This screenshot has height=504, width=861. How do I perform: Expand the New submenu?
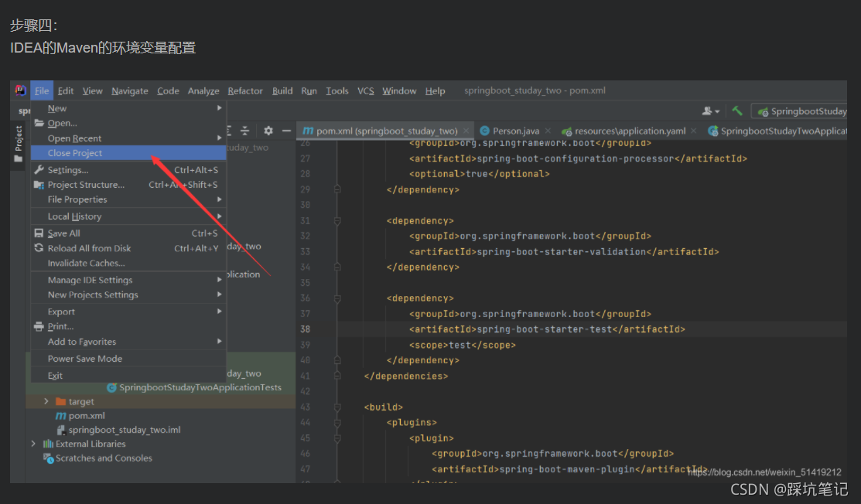click(x=128, y=108)
